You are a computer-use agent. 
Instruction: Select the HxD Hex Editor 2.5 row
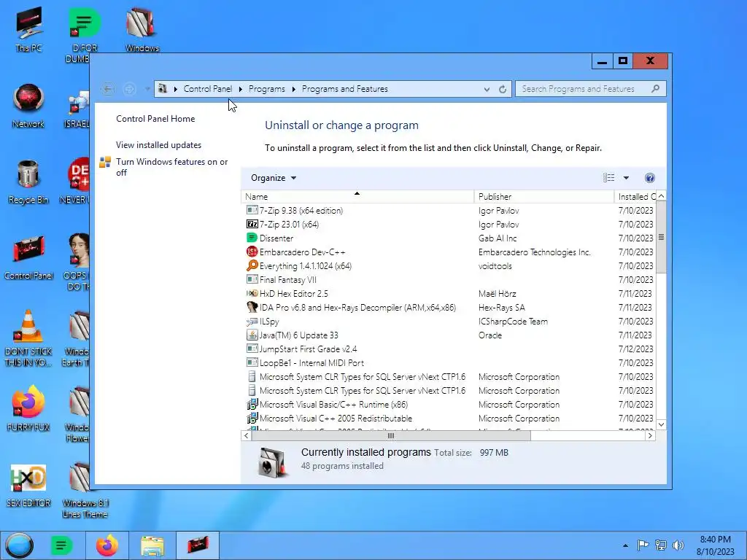[449, 293]
